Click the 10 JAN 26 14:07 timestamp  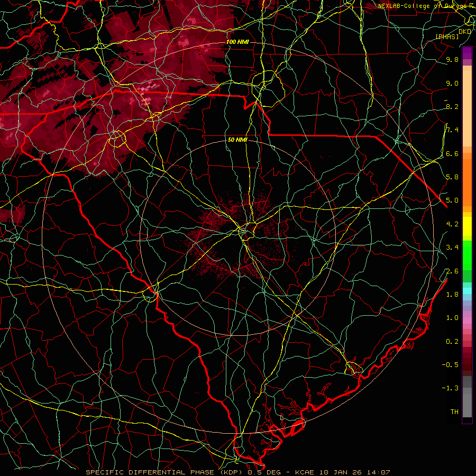point(354,472)
